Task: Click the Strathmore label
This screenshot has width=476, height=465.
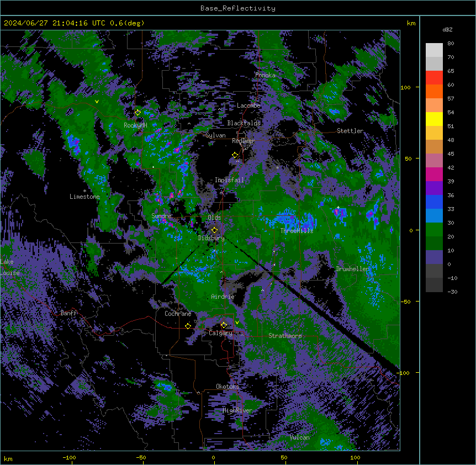Action: tap(285, 336)
